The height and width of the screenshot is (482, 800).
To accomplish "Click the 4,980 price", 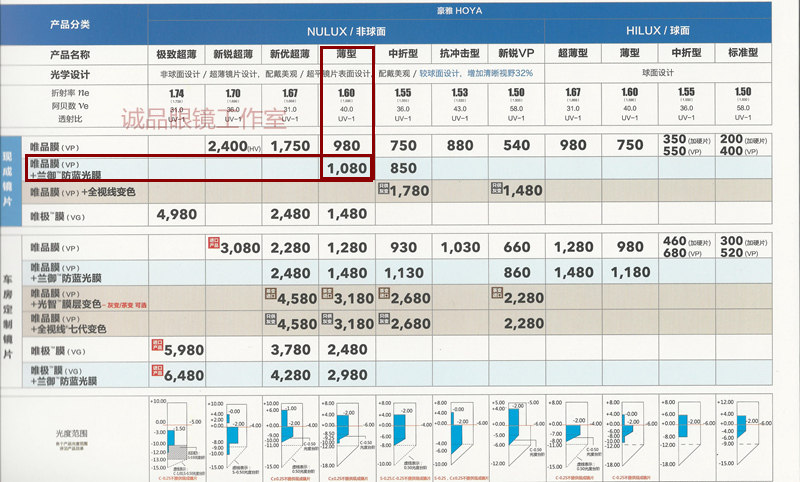I will click(x=177, y=214).
